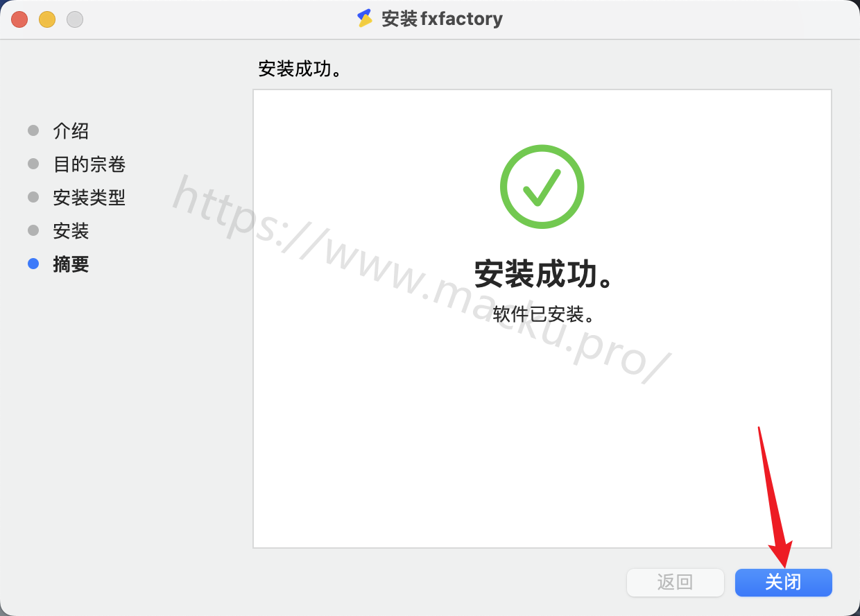Click the yellow minimize window button

pyautogui.click(x=47, y=19)
